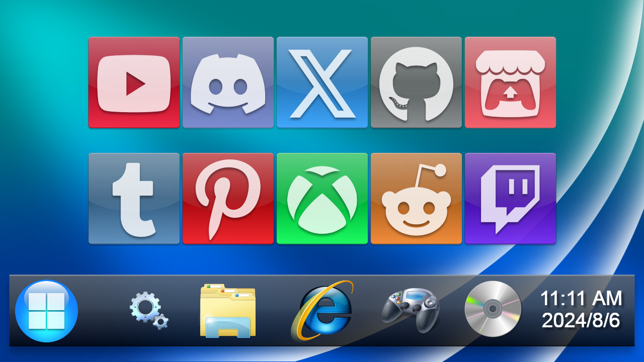Open the Tumblr tile
Screen dimensions: 644x362
point(134,199)
